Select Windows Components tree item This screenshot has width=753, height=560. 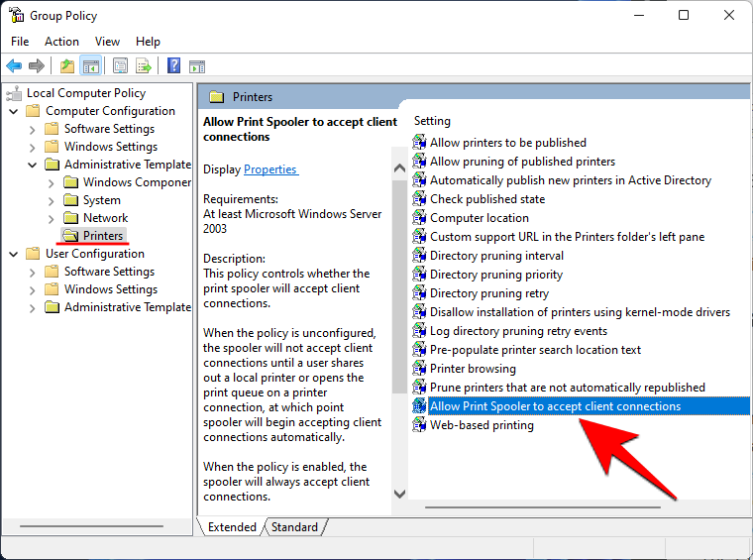point(137,182)
